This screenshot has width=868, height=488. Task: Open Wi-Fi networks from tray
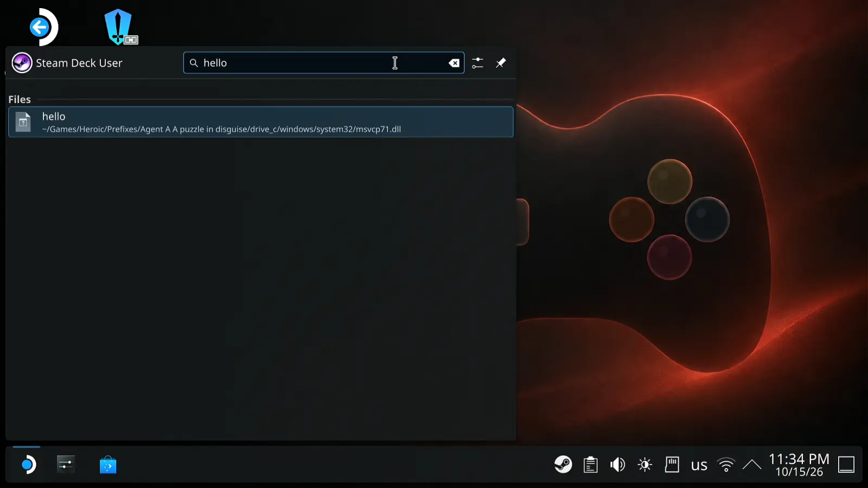pyautogui.click(x=726, y=465)
